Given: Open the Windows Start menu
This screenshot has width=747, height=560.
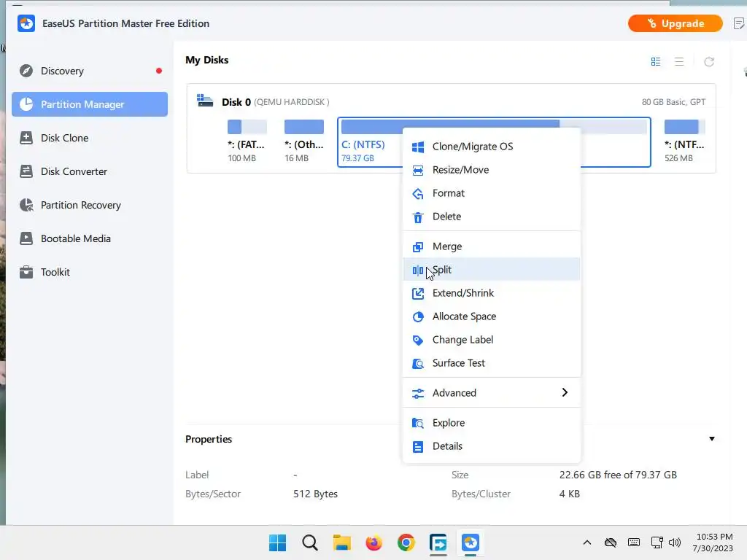Looking at the screenshot, I should click(x=277, y=542).
